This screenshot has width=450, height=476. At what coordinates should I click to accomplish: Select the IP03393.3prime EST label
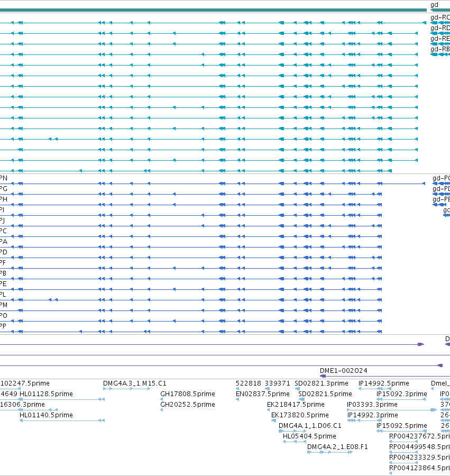click(372, 405)
